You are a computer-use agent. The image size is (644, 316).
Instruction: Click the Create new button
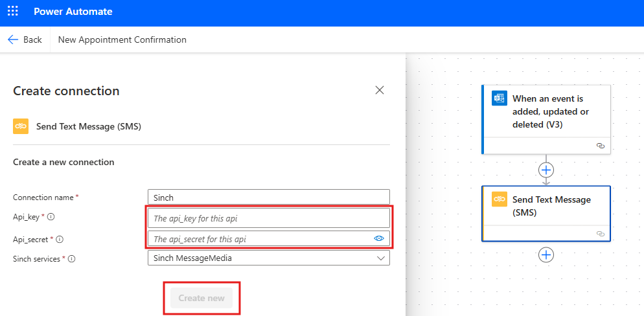coord(201,298)
